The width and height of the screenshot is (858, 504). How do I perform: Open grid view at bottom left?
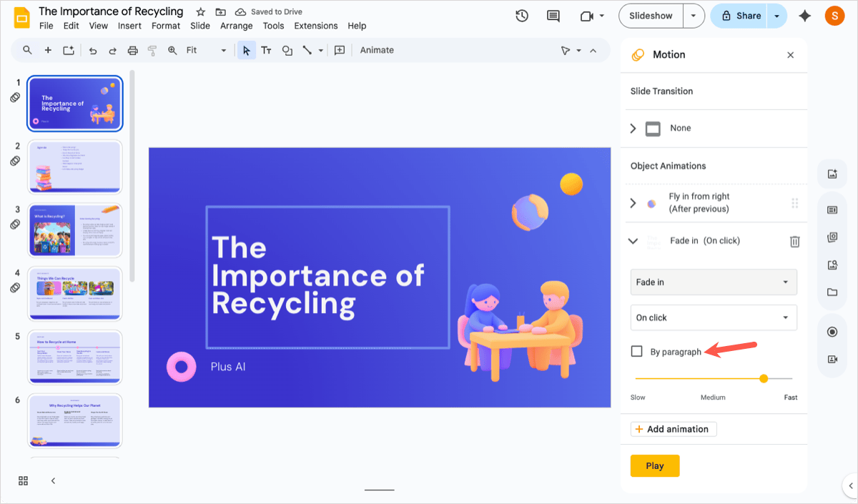(x=23, y=480)
